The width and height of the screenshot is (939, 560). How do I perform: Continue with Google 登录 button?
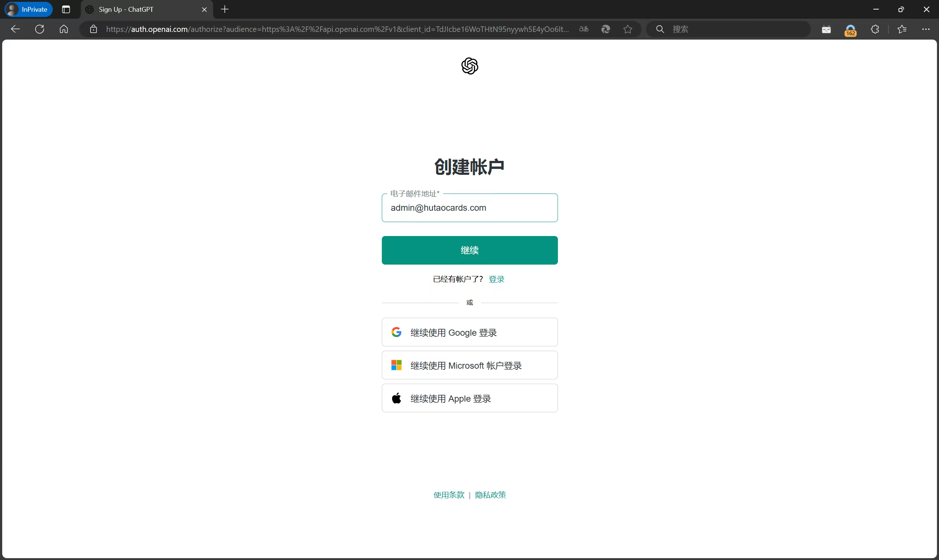(x=469, y=332)
